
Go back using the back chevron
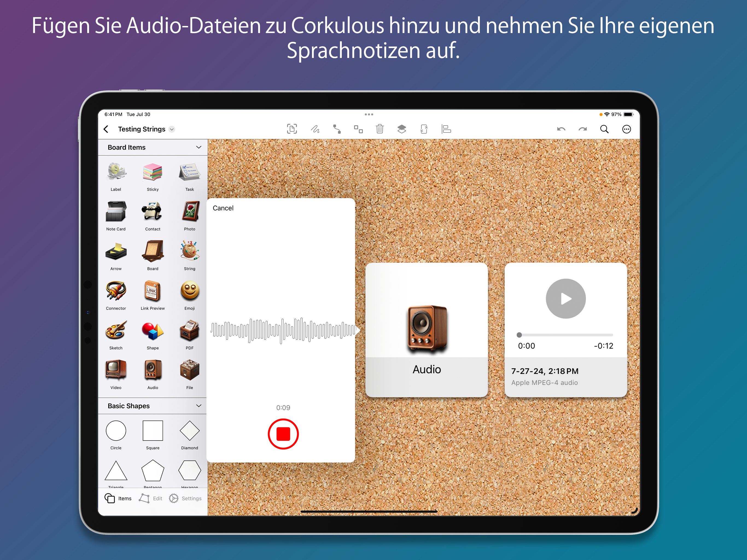106,129
